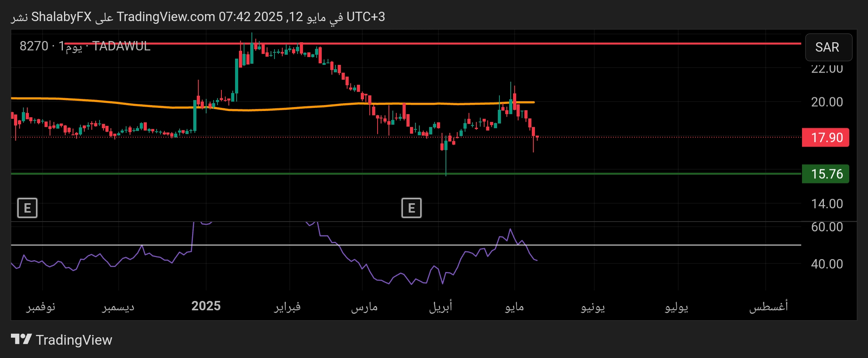The height and width of the screenshot is (358, 868).
Task: Click the أغسطس month label
Action: pyautogui.click(x=768, y=307)
